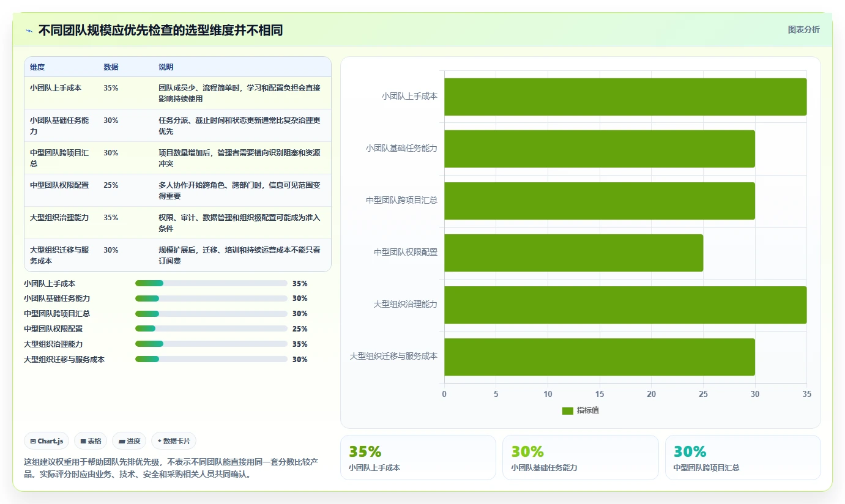This screenshot has height=504, width=845.
Task: Click the 25% value in the table
Action: pyautogui.click(x=111, y=185)
